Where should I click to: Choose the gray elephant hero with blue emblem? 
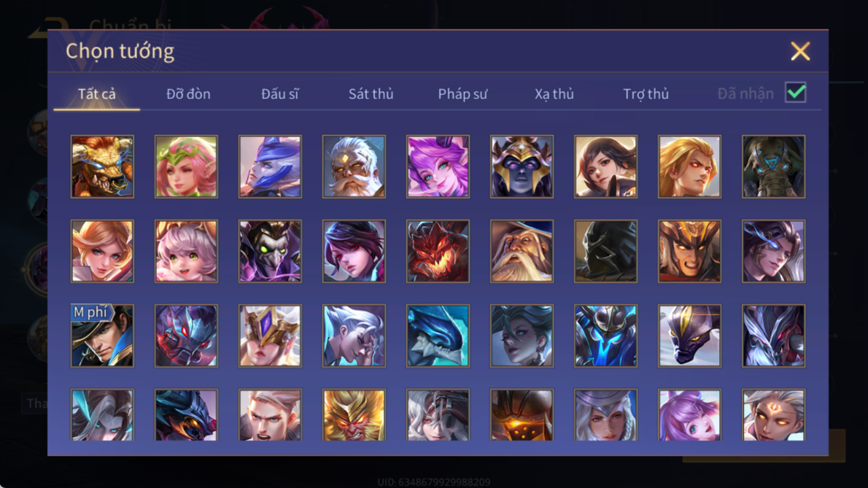[773, 166]
